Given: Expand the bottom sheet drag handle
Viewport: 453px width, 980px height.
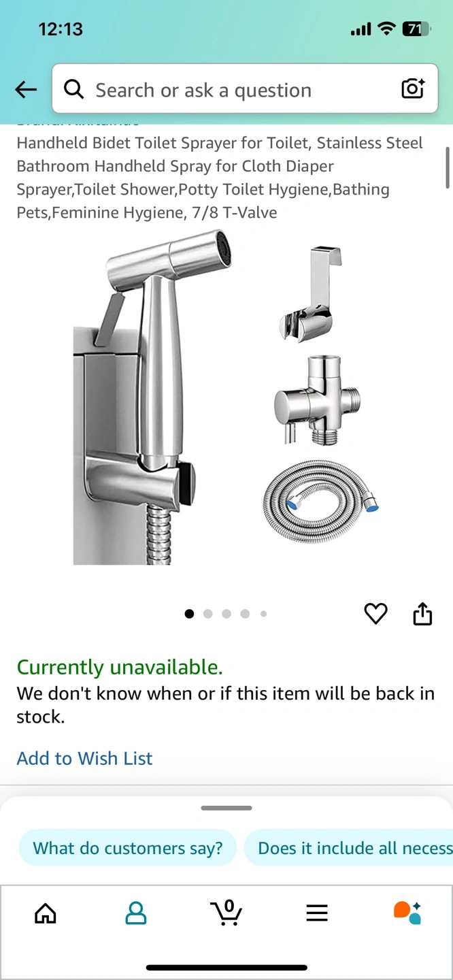Looking at the screenshot, I should pyautogui.click(x=227, y=808).
